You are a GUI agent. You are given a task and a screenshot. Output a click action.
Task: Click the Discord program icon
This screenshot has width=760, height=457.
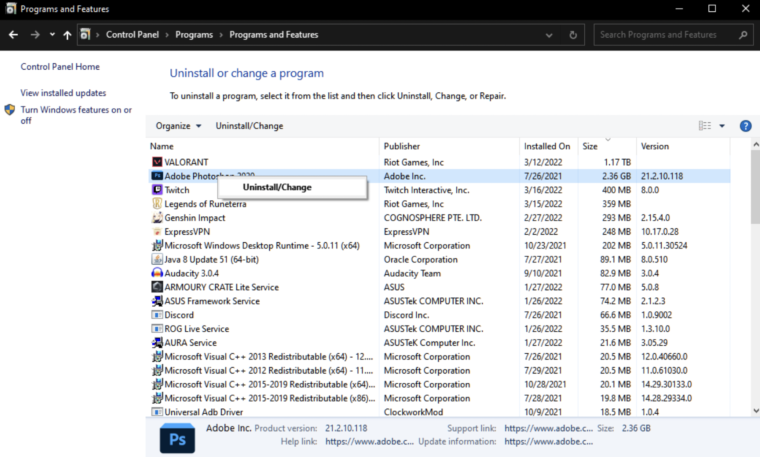pyautogui.click(x=157, y=315)
